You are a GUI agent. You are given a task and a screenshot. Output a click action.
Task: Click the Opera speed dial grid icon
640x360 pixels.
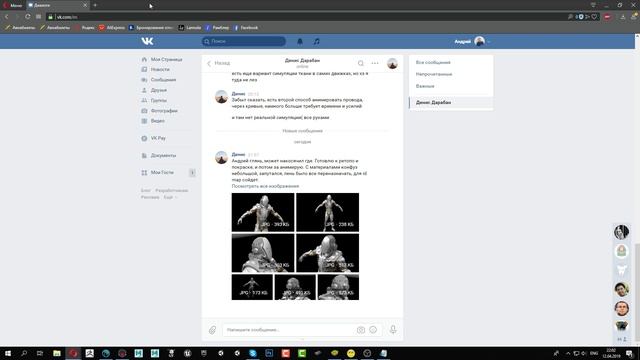point(38,17)
